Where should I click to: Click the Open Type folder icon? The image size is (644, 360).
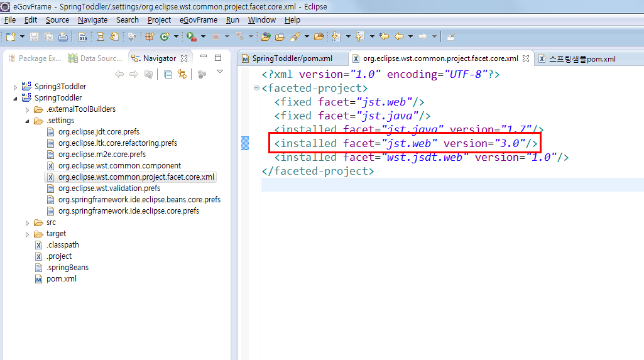(x=266, y=36)
